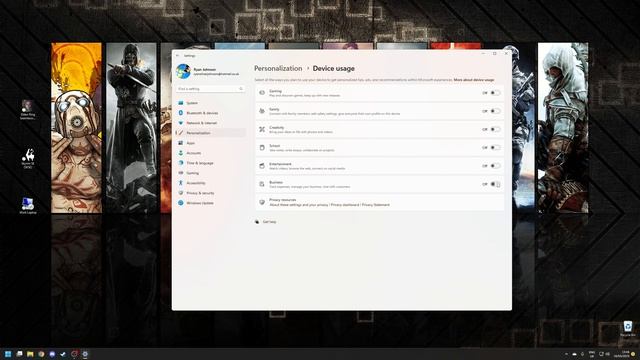The image size is (640, 360).
Task: Click the user profile avatar
Action: [183, 71]
